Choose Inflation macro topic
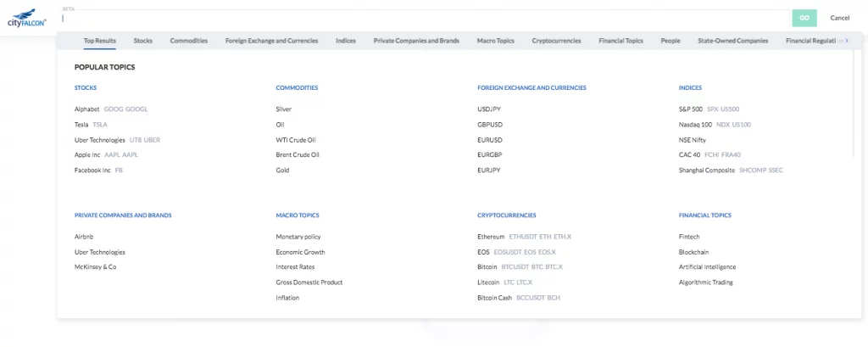Viewport: 868px width, 347px height. pos(287,298)
